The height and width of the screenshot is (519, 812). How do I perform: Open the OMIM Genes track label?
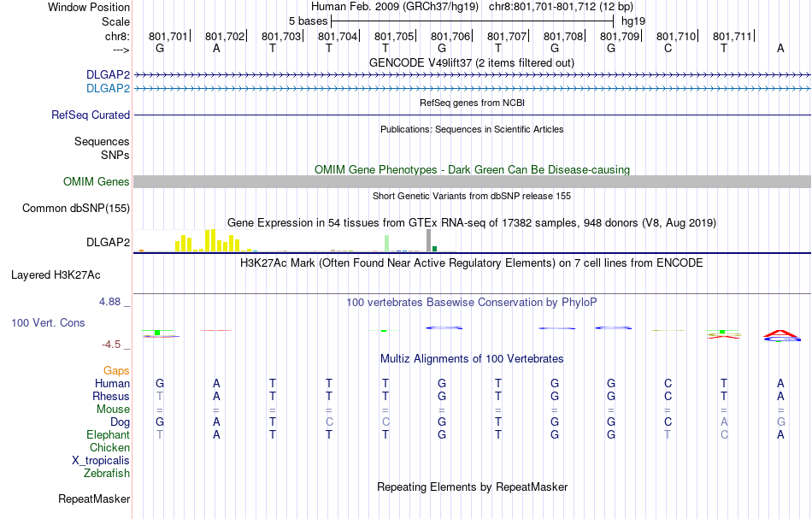[96, 182]
